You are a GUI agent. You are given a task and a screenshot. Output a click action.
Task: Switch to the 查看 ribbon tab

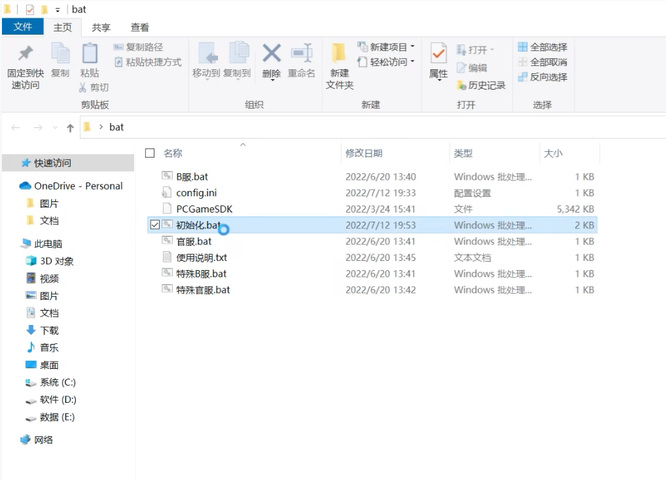tap(140, 28)
